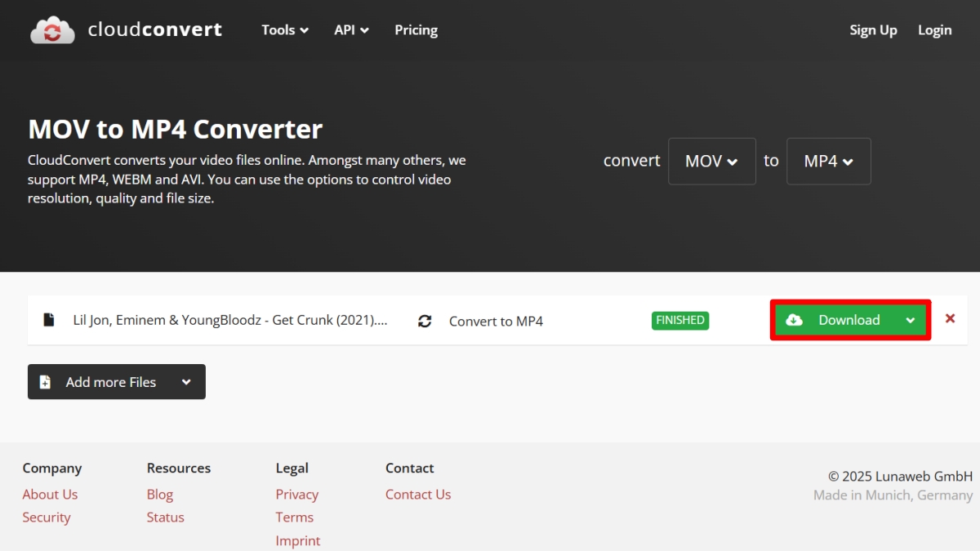Open the Contact Us footer link
Image resolution: width=980 pixels, height=551 pixels.
click(418, 494)
